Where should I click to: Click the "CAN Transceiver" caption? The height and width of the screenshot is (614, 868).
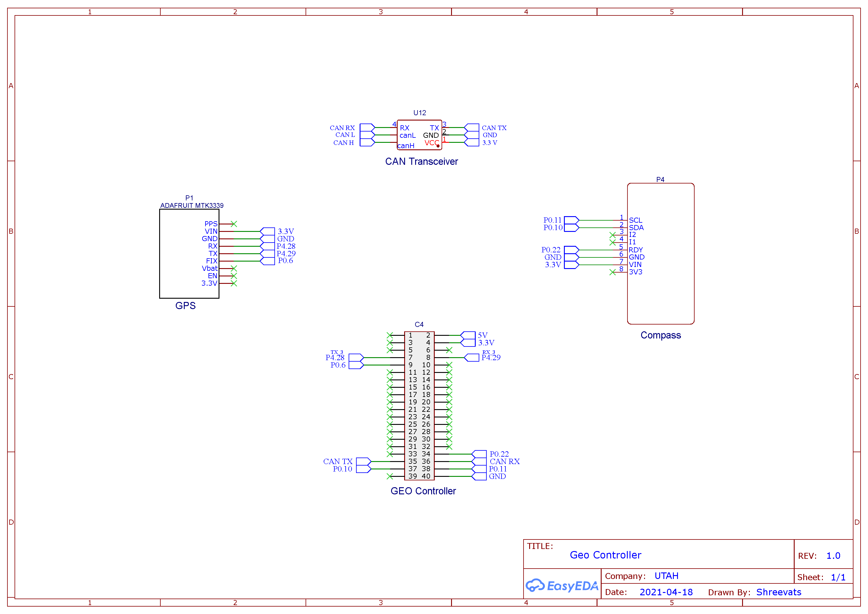point(421,162)
